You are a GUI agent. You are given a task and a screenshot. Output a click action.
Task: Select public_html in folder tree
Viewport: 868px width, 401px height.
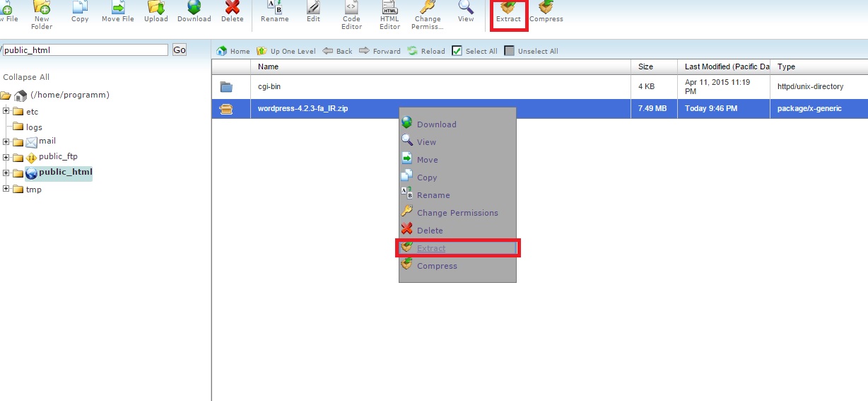pyautogui.click(x=66, y=172)
